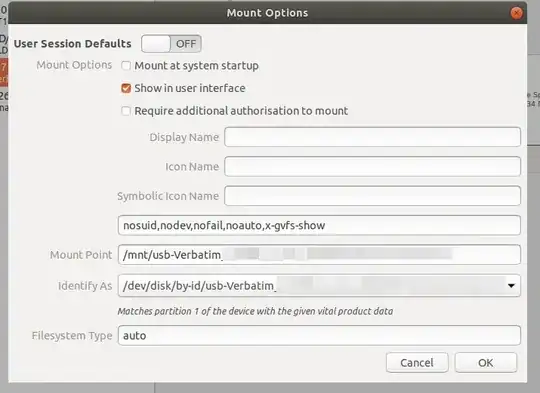The image size is (540, 393).
Task: Toggle the User Session Defaults switch
Action: 171,44
